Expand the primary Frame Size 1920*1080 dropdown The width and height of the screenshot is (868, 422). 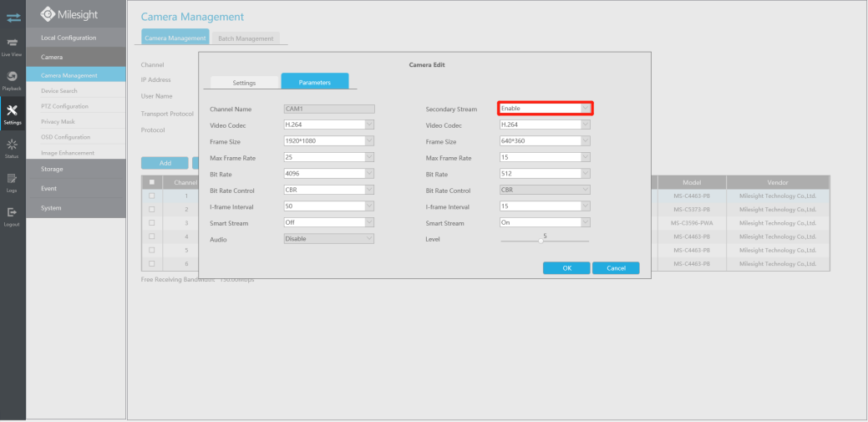pyautogui.click(x=329, y=140)
